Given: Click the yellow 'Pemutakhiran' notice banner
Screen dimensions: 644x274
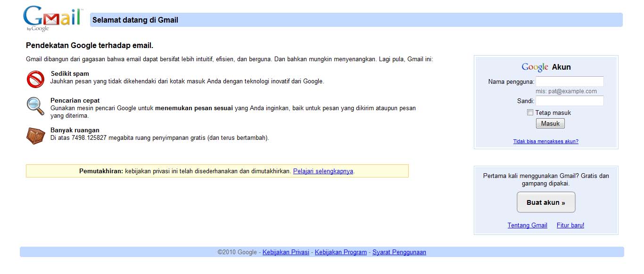Looking at the screenshot, I should coord(217,171).
